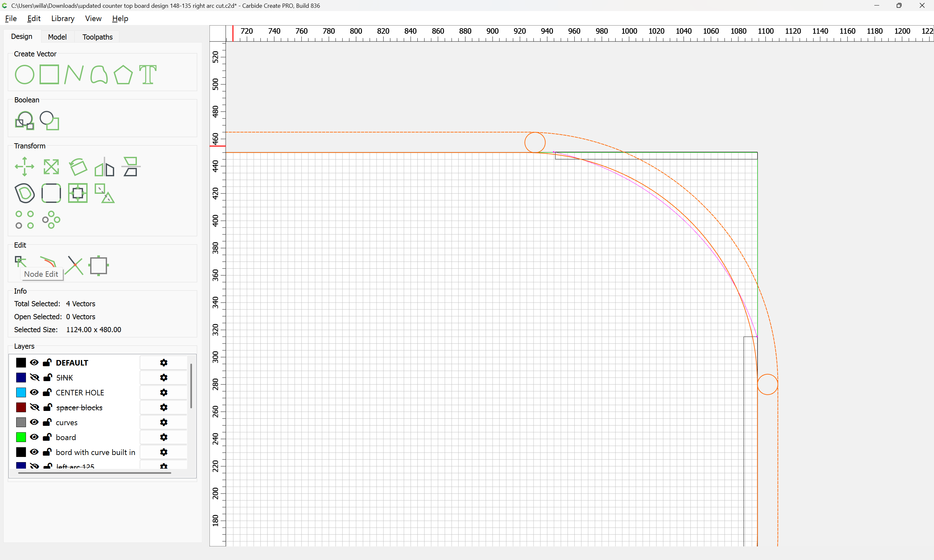
Task: Click the Move transform icon
Action: click(24, 167)
